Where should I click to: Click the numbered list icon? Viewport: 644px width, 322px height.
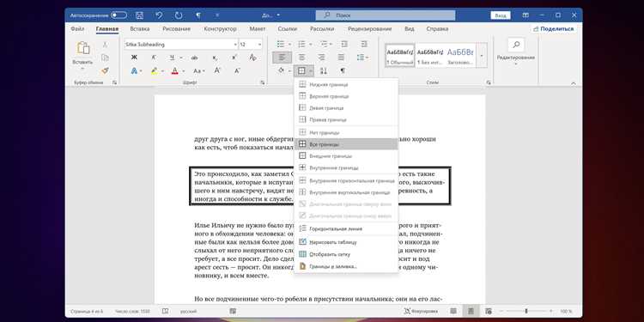(301, 45)
